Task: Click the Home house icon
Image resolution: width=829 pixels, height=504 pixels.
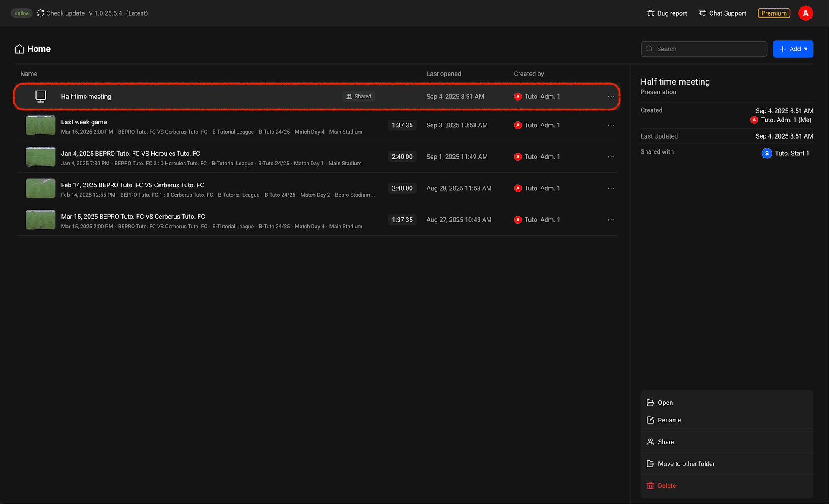Action: [19, 49]
